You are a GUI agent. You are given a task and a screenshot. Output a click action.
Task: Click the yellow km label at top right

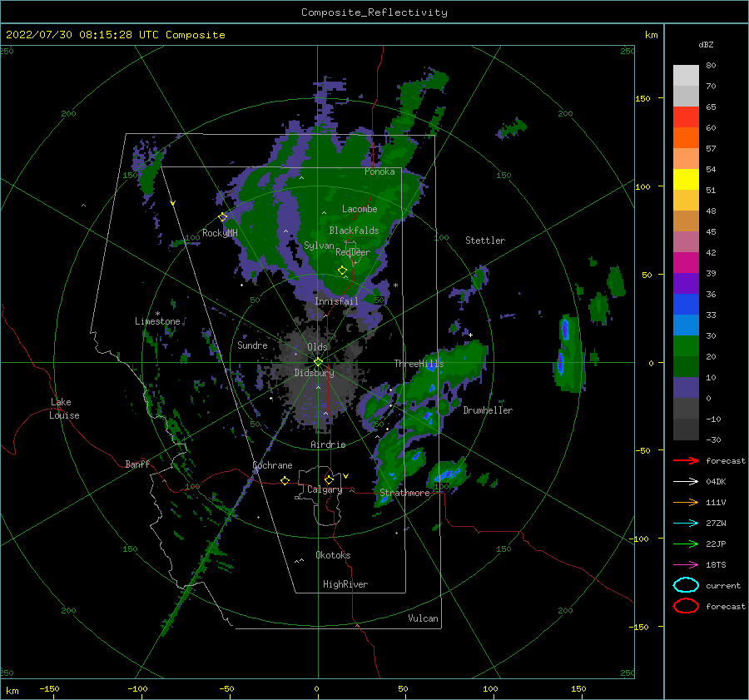(x=651, y=35)
